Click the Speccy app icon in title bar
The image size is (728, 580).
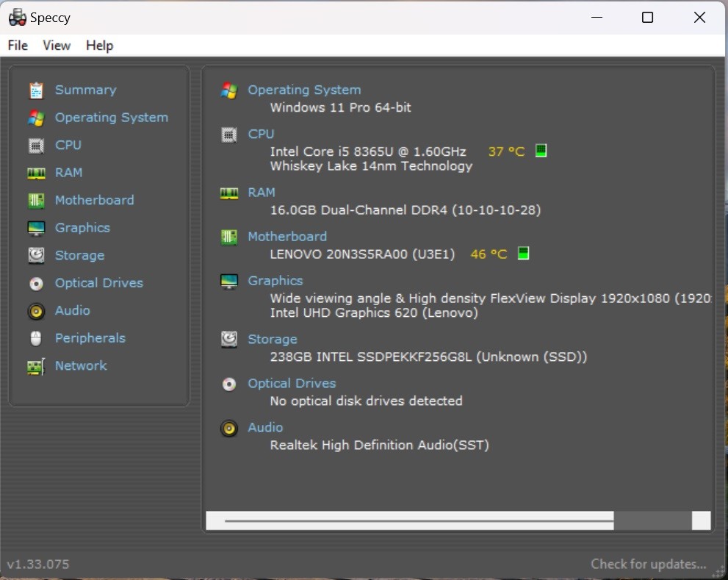pos(18,17)
